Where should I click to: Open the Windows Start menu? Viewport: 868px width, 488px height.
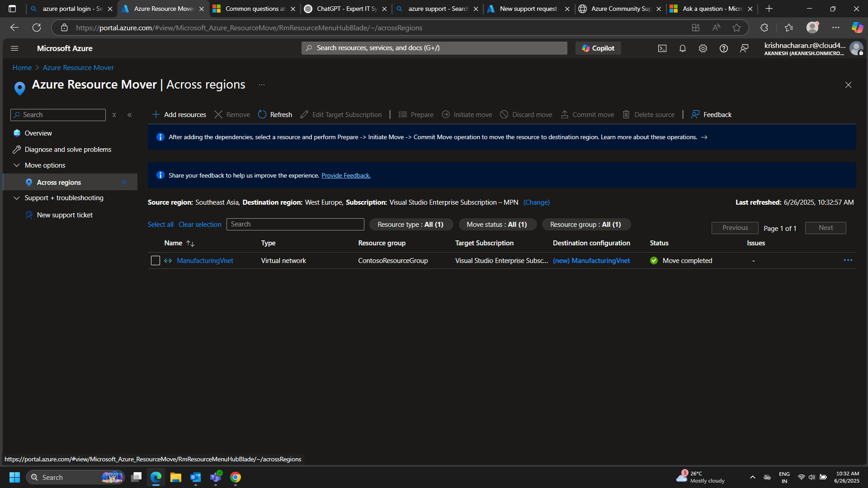pyautogui.click(x=14, y=477)
